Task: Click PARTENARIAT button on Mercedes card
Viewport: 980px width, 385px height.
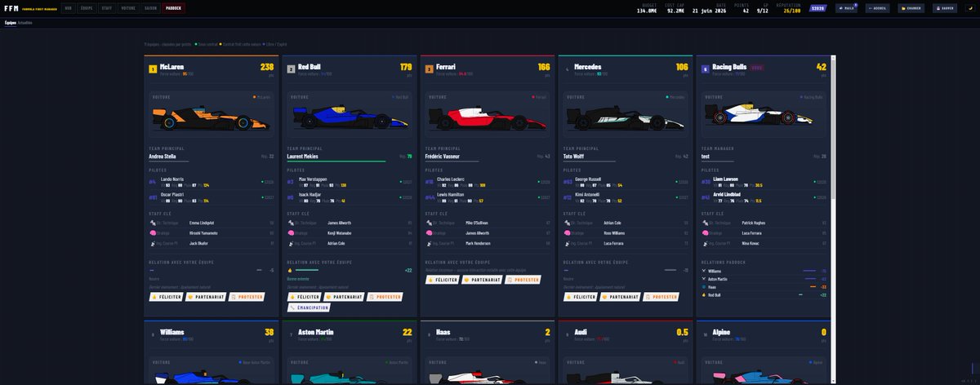Action: click(x=620, y=297)
